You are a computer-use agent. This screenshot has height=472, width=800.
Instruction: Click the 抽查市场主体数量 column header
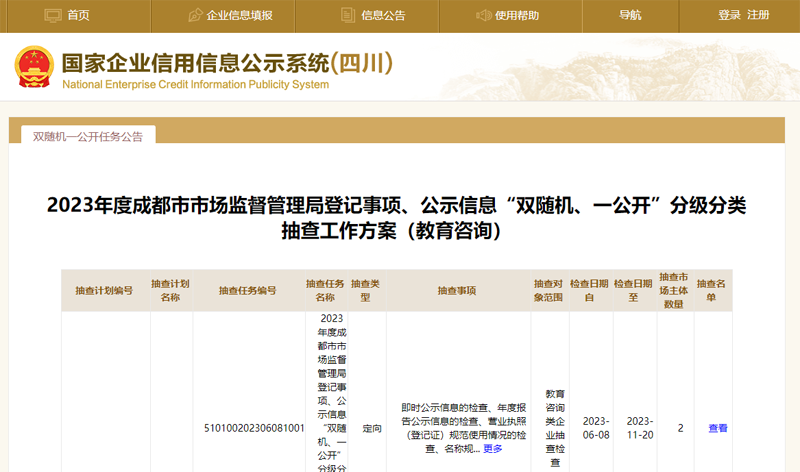(673, 290)
